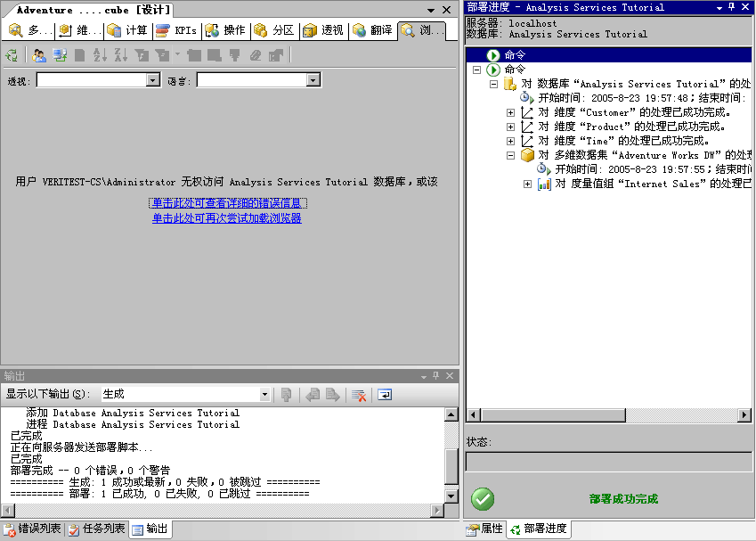Expand the Customer dimension node
The image size is (756, 541).
point(510,112)
